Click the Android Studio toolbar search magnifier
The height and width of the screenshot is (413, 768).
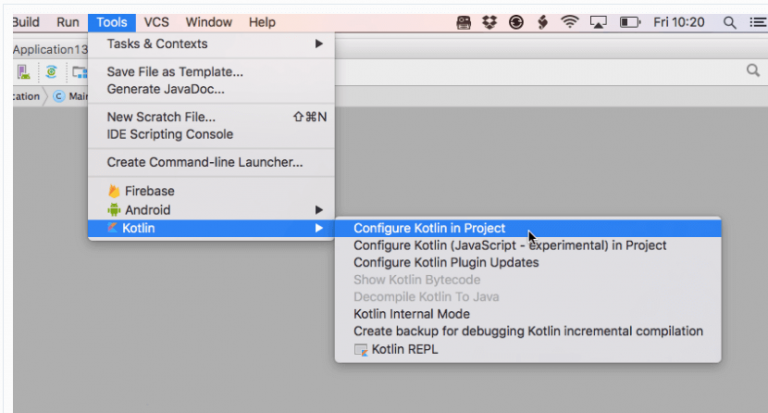(753, 71)
